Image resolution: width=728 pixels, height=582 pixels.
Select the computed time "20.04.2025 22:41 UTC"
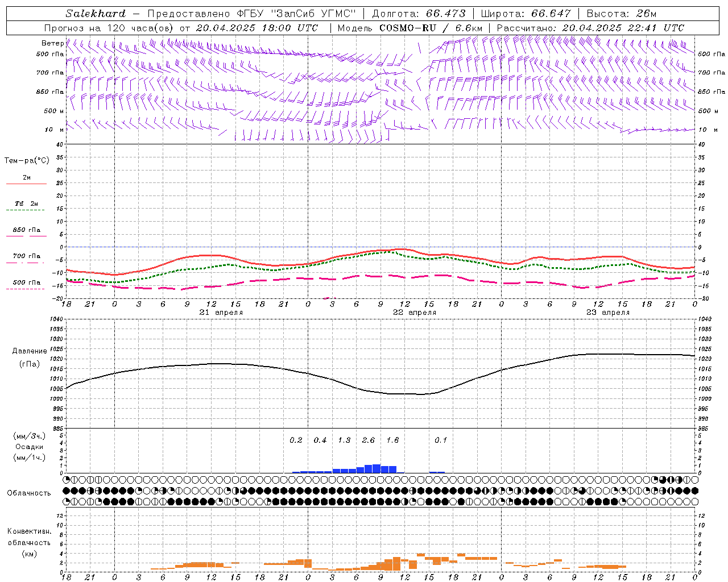(x=623, y=28)
